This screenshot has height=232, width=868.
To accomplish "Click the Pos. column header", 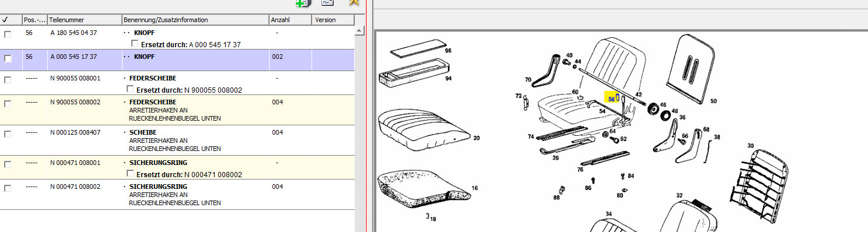I will click(35, 20).
